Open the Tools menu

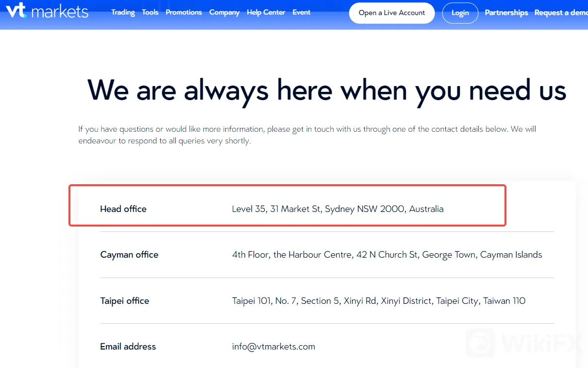(150, 12)
